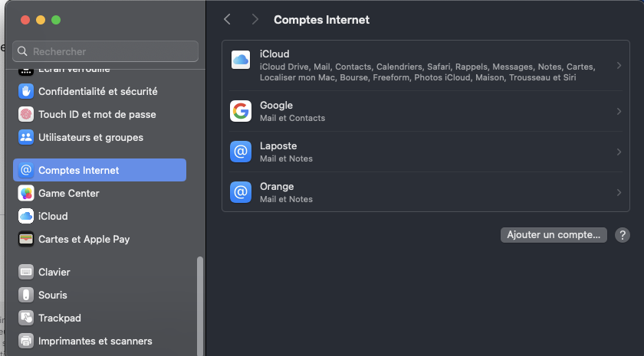Open Touch ID et mot de passe
644x356 pixels.
click(x=97, y=114)
